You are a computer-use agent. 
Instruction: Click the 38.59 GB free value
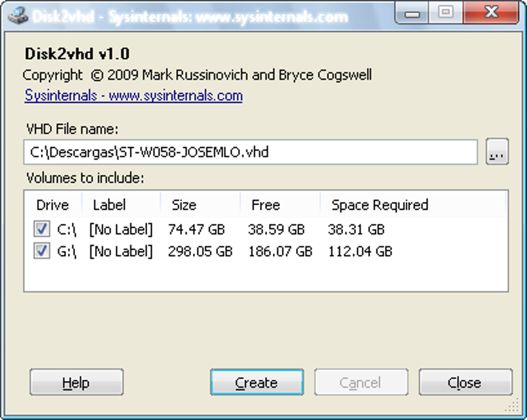tap(276, 230)
